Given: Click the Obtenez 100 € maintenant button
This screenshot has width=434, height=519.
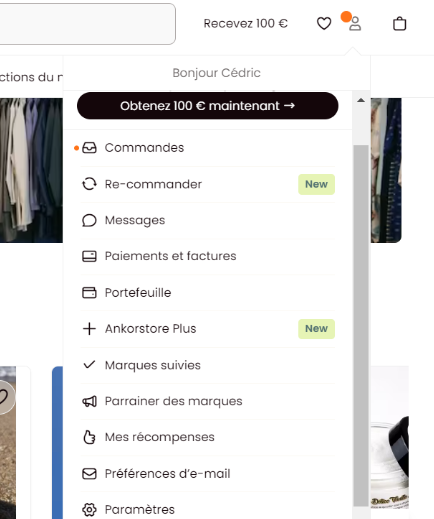Looking at the screenshot, I should coord(207,106).
